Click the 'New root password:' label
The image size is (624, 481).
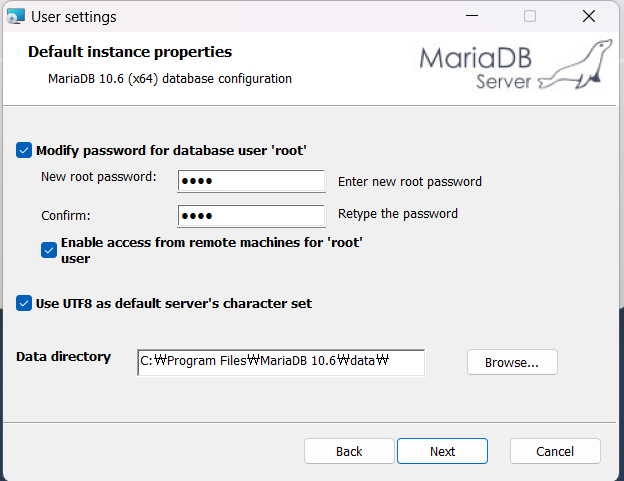tap(99, 177)
